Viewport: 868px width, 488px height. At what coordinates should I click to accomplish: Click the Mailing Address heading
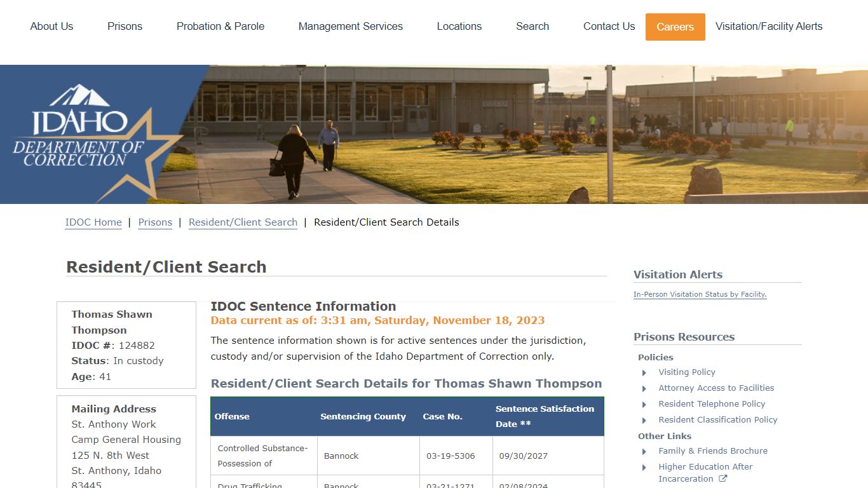114,409
